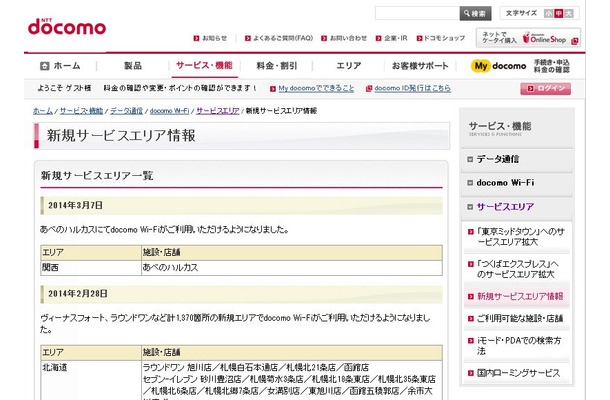Open 国内ローミングサービス sidebar link
The width and height of the screenshot is (610, 400).
coord(519,373)
